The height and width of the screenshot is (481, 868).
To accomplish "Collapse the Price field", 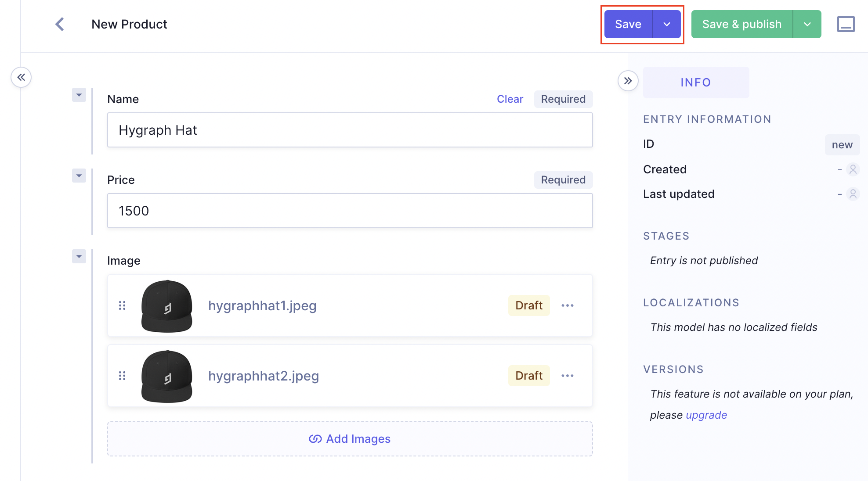I will [x=79, y=176].
